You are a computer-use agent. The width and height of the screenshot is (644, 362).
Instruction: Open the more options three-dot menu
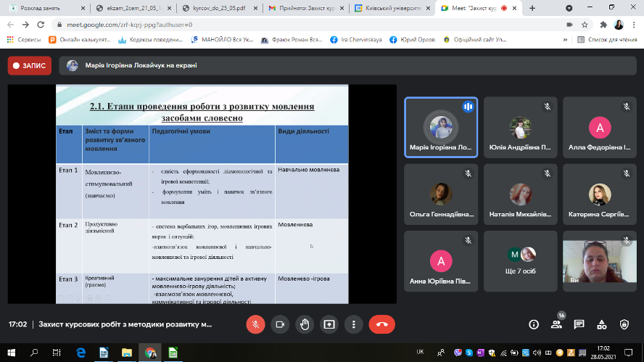[353, 324]
